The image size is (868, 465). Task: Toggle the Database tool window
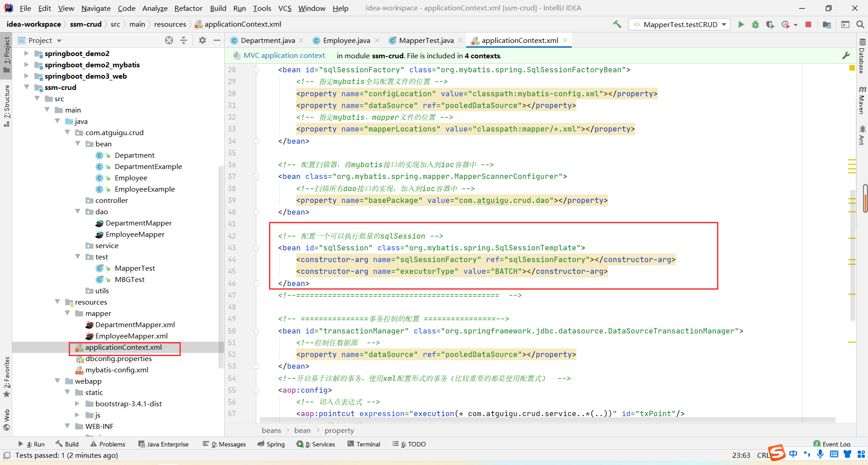pyautogui.click(x=862, y=56)
